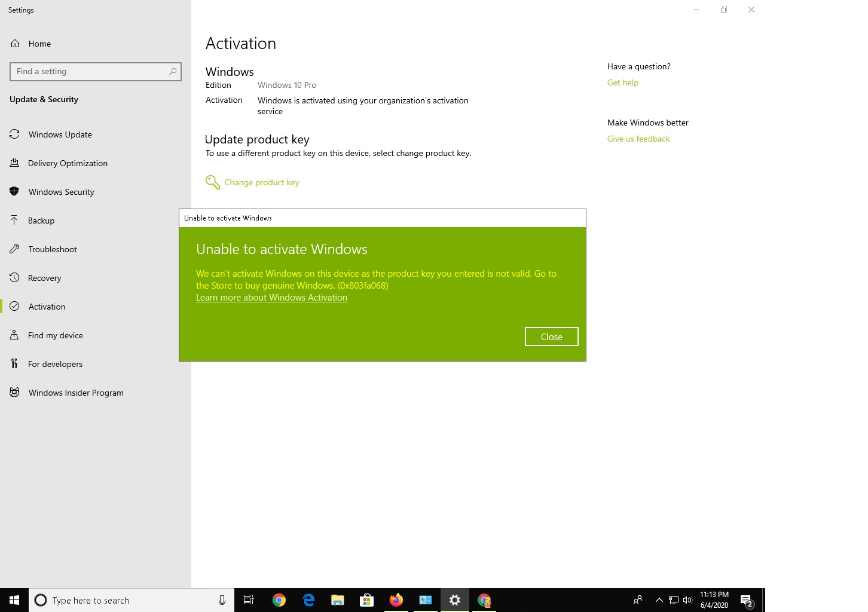
Task: Switch to the Activation section
Action: coord(47,307)
